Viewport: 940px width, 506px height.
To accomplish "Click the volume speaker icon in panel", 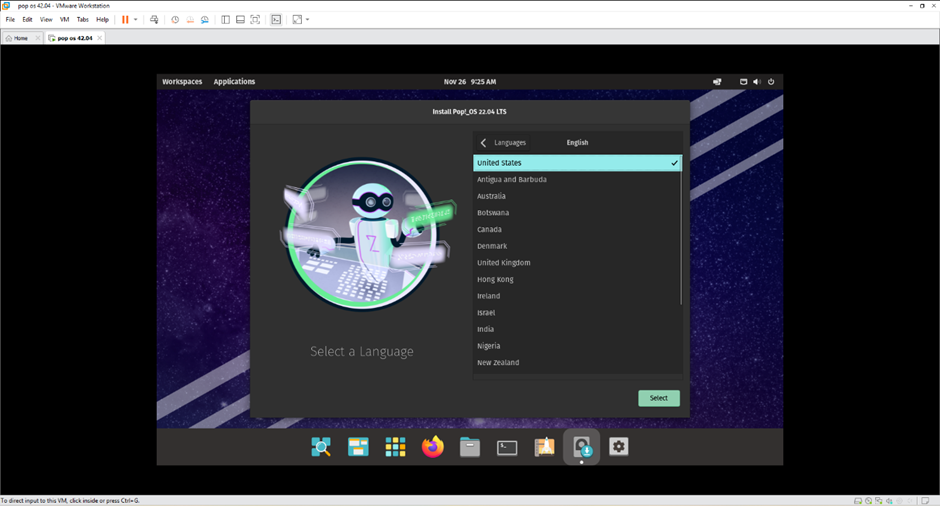I will click(x=757, y=82).
